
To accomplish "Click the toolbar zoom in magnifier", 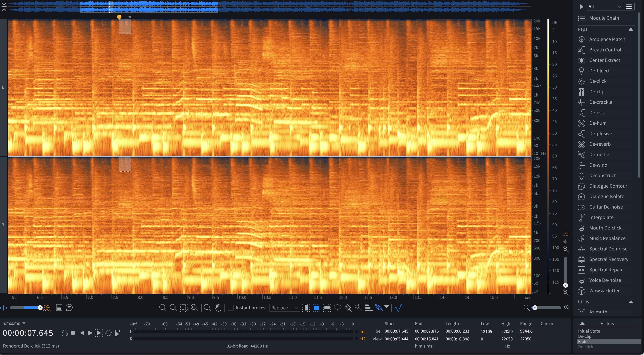I will 163,308.
